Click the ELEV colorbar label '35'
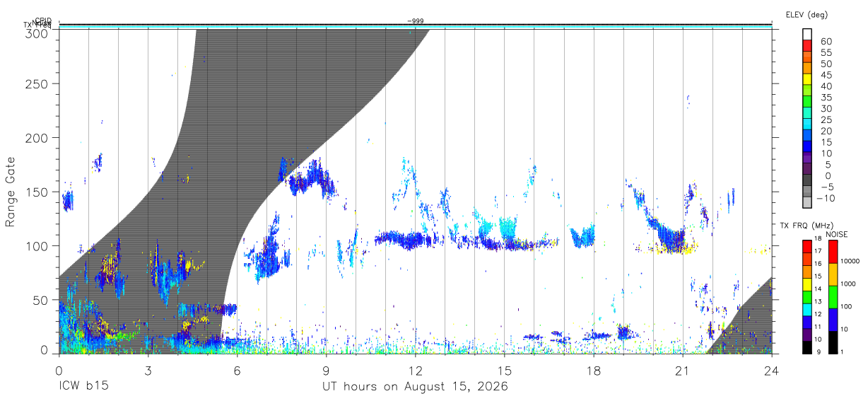Screen dimensions: 868x401 tap(826, 98)
